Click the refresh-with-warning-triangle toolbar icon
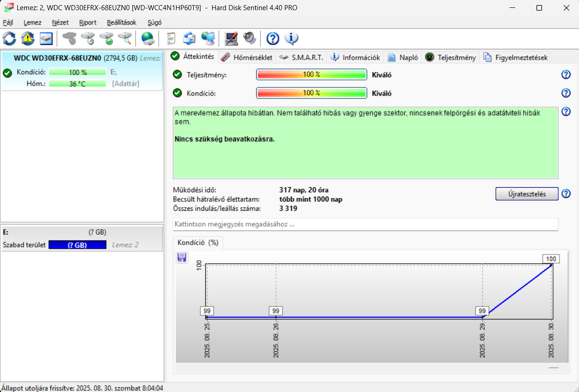The image size is (579, 392). point(28,38)
